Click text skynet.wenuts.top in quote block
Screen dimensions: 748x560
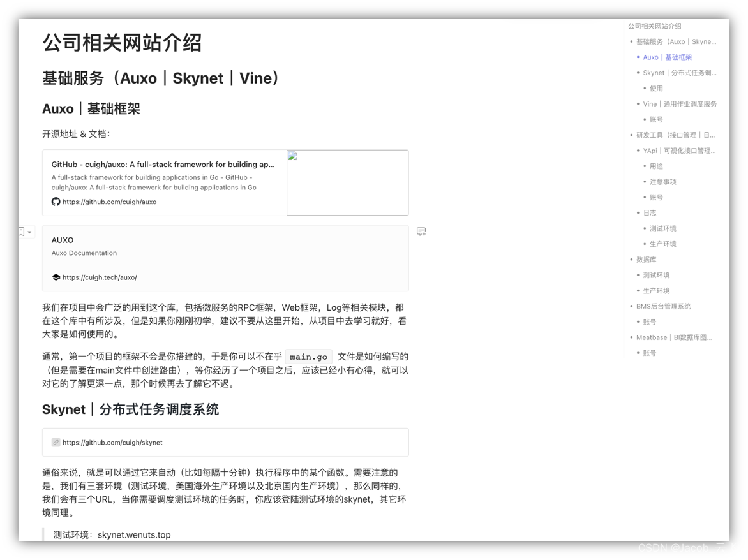pyautogui.click(x=134, y=534)
